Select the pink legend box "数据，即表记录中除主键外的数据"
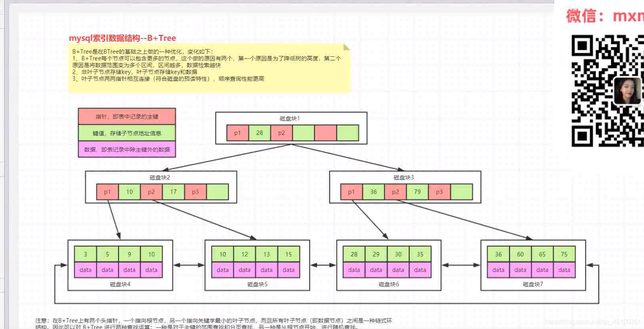Image resolution: width=644 pixels, height=329 pixels. [x=127, y=149]
